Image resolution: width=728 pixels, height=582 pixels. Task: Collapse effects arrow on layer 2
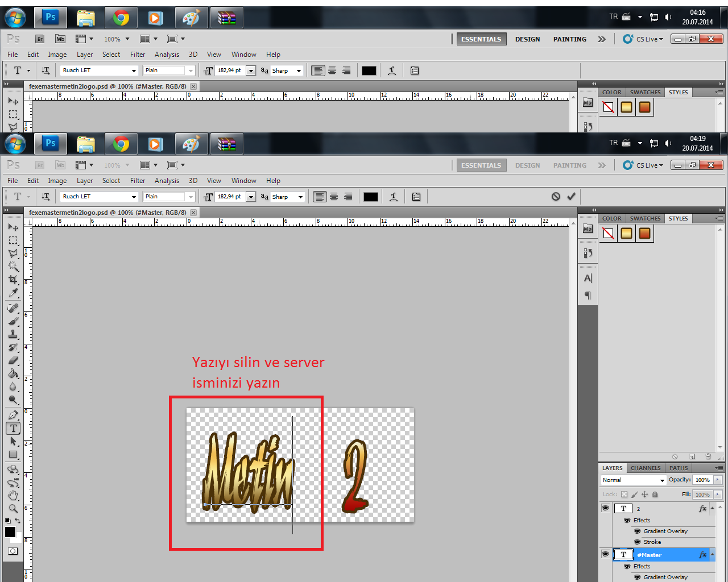pyautogui.click(x=712, y=508)
